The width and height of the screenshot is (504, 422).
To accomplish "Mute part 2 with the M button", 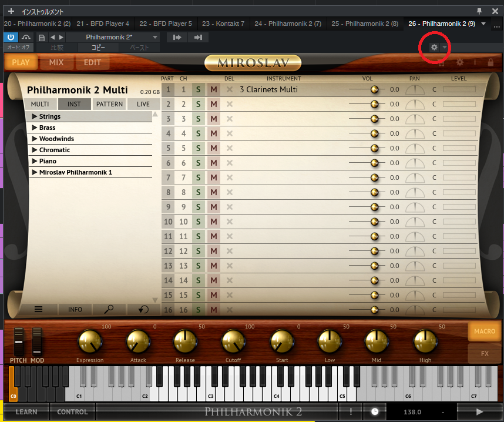I will [x=214, y=105].
